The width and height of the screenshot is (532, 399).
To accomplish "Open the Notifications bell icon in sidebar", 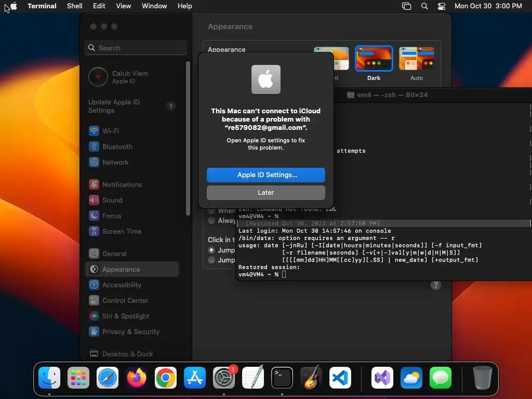I will coord(94,184).
